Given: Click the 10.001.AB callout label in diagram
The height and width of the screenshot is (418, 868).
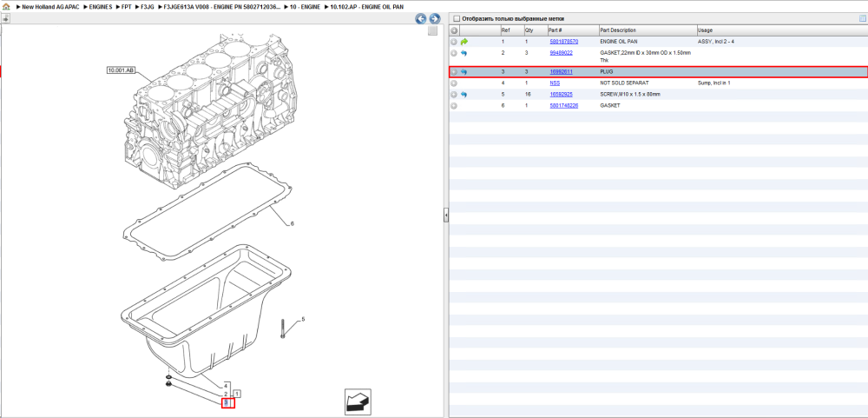Looking at the screenshot, I should click(122, 70).
